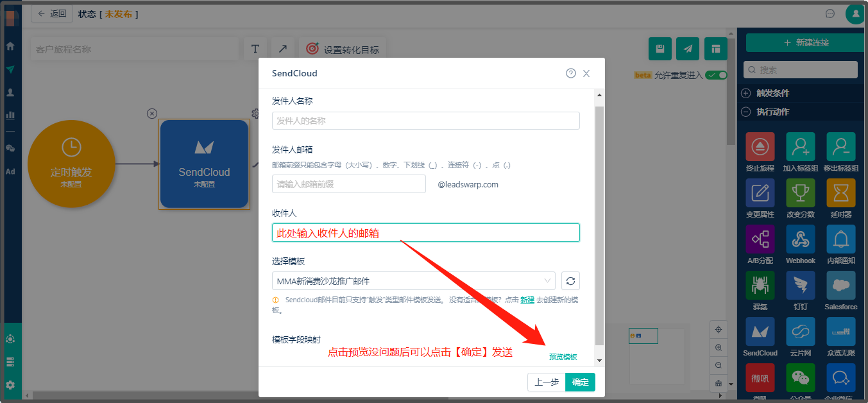Click the 新建连接 button
This screenshot has width=868, height=403.
click(806, 42)
